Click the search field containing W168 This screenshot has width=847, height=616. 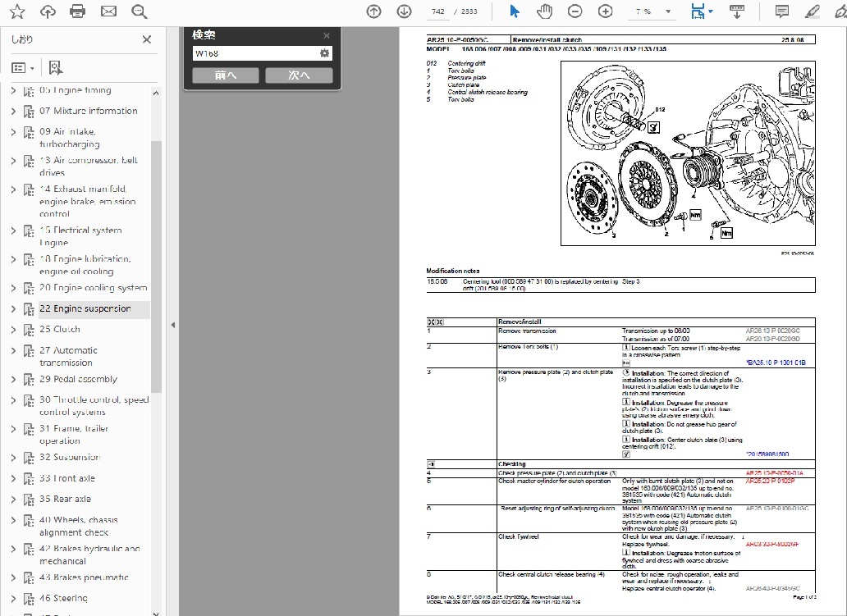[x=255, y=53]
